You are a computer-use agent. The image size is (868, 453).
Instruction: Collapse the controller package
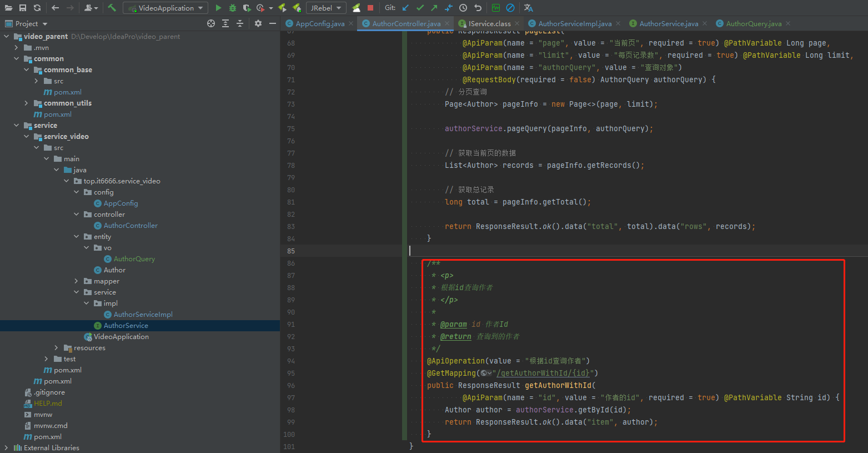coord(76,215)
